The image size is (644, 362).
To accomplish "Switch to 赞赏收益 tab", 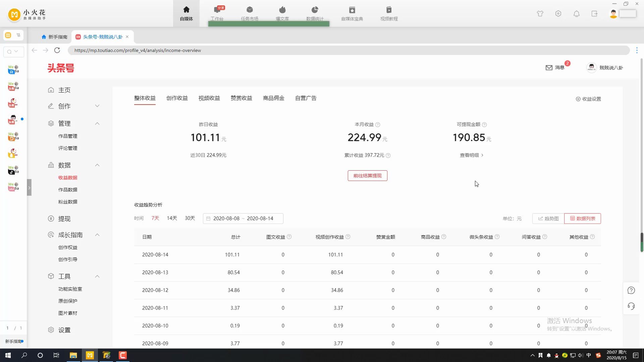I will 241,98.
